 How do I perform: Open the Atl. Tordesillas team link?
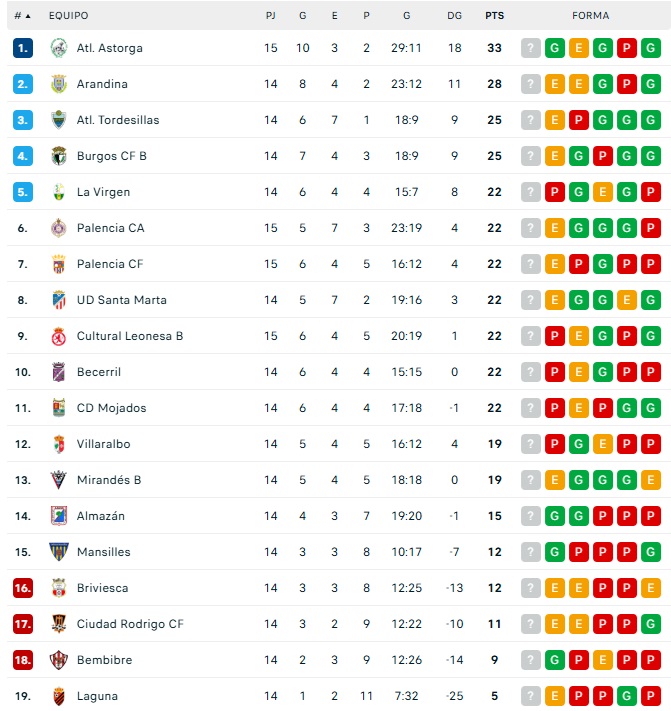pyautogui.click(x=118, y=120)
